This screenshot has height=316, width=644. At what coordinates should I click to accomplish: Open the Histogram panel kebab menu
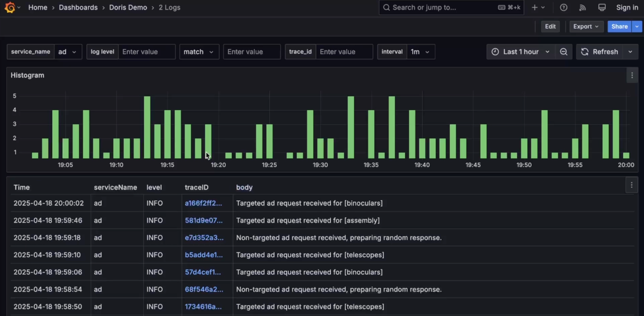(631, 75)
